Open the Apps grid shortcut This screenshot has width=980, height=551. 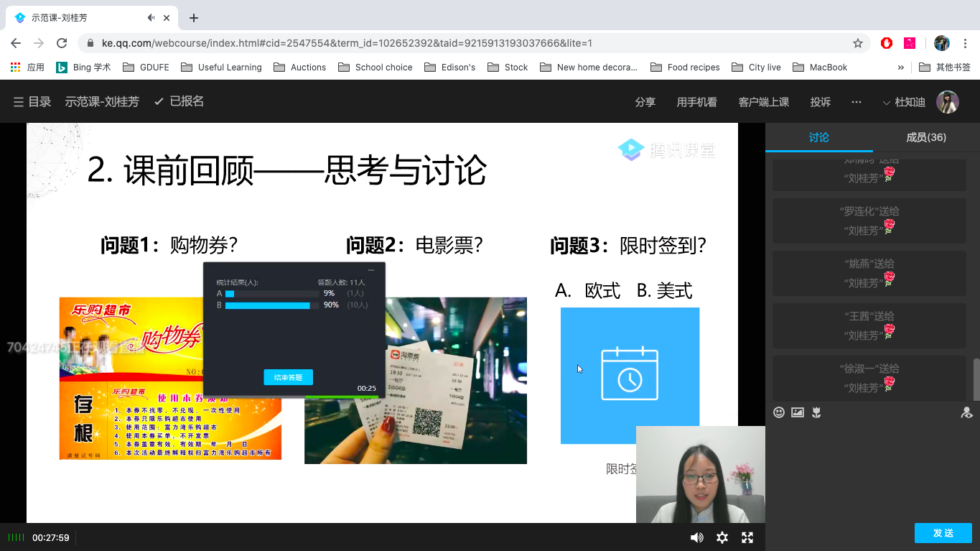coord(27,67)
